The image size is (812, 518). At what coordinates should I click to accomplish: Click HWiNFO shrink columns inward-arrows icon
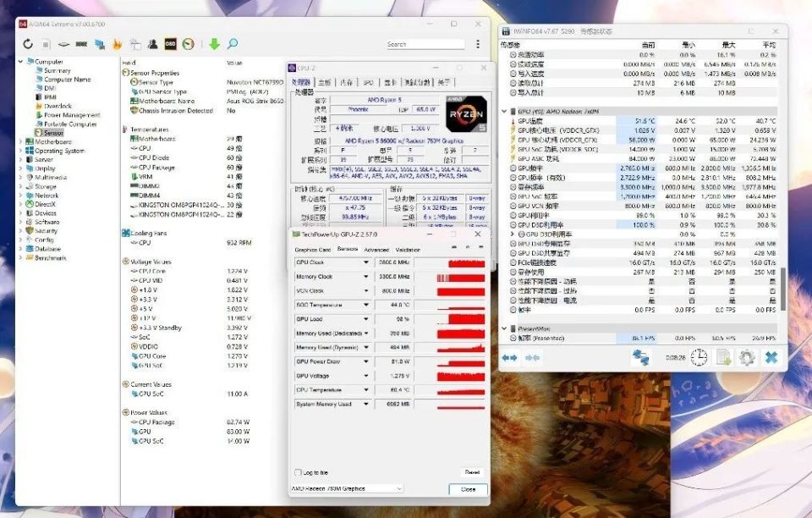532,357
